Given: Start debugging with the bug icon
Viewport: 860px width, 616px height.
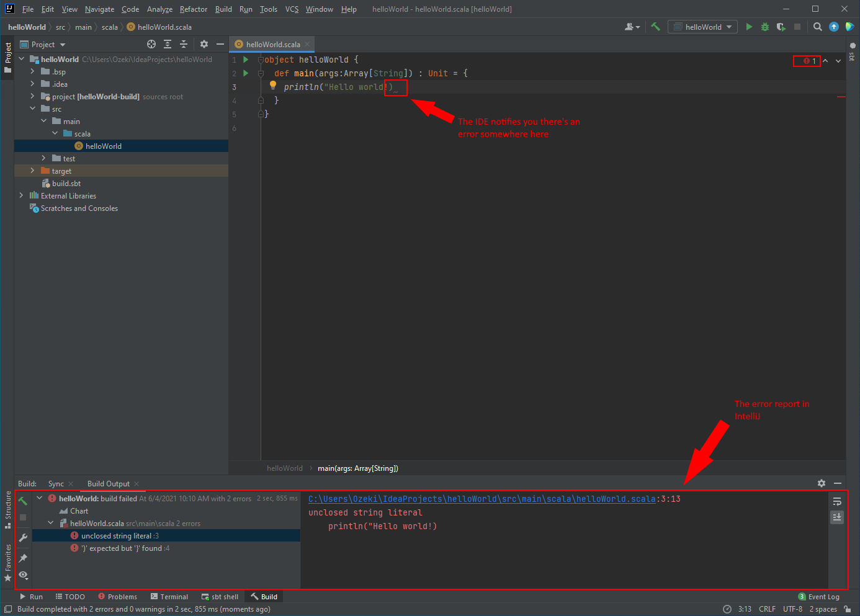Looking at the screenshot, I should point(765,27).
